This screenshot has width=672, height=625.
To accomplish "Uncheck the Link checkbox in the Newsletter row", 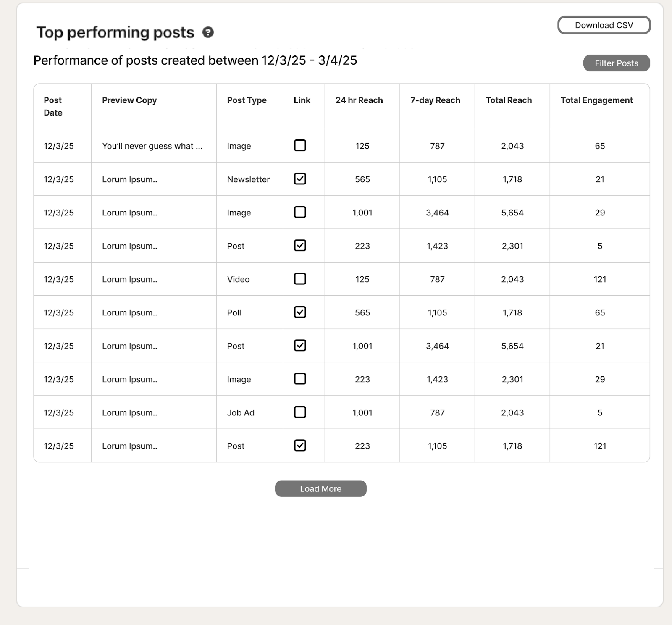I will click(300, 179).
